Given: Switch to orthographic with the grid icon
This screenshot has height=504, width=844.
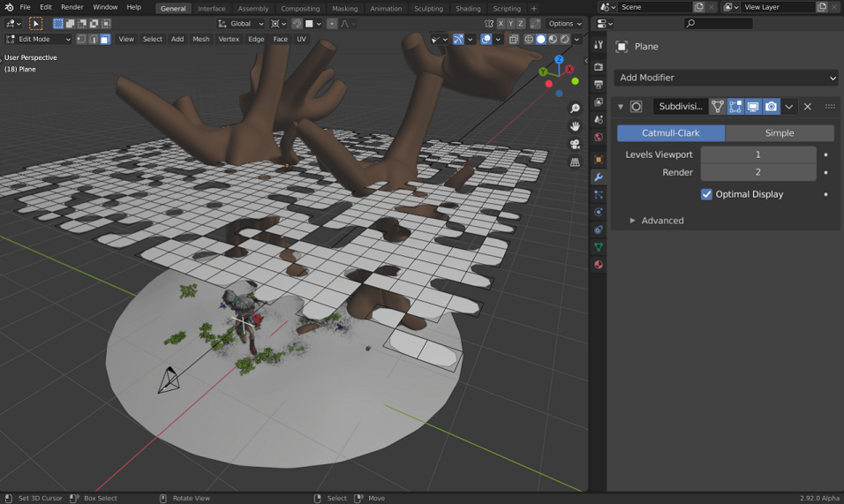Looking at the screenshot, I should click(575, 162).
